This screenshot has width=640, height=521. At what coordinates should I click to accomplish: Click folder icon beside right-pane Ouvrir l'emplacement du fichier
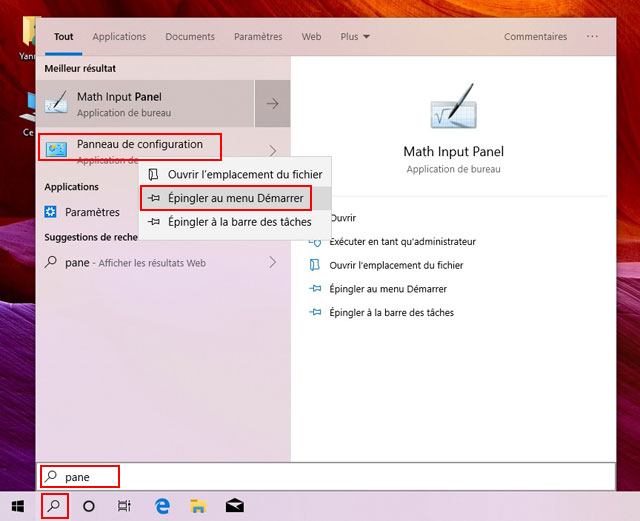point(315,265)
